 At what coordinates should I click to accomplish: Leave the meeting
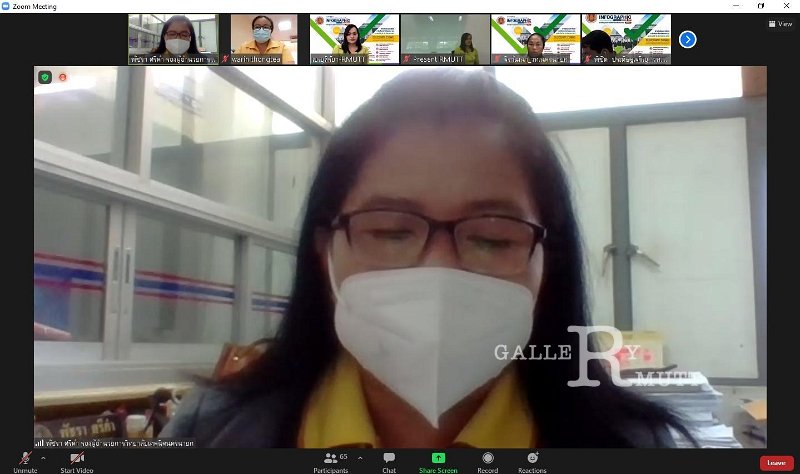pyautogui.click(x=777, y=463)
